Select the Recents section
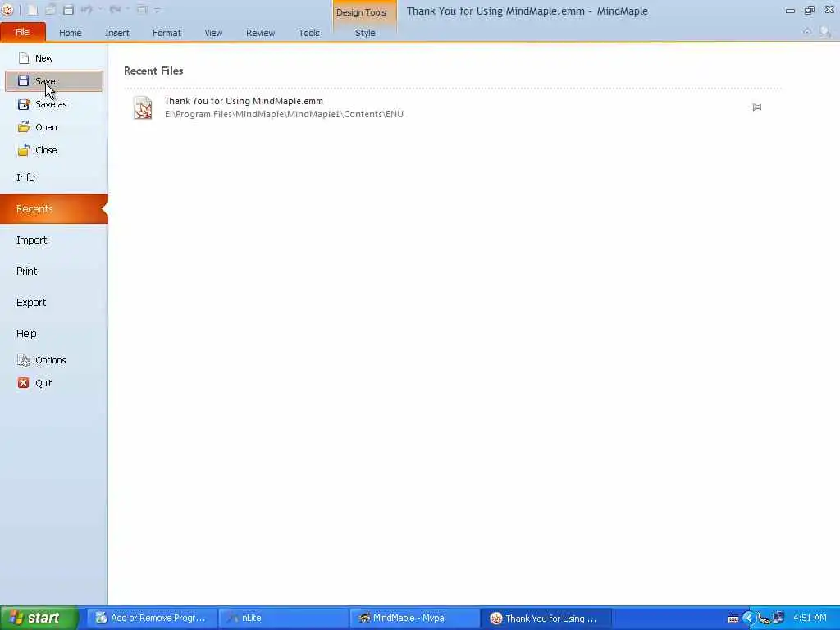This screenshot has height=630, width=840. click(x=53, y=208)
